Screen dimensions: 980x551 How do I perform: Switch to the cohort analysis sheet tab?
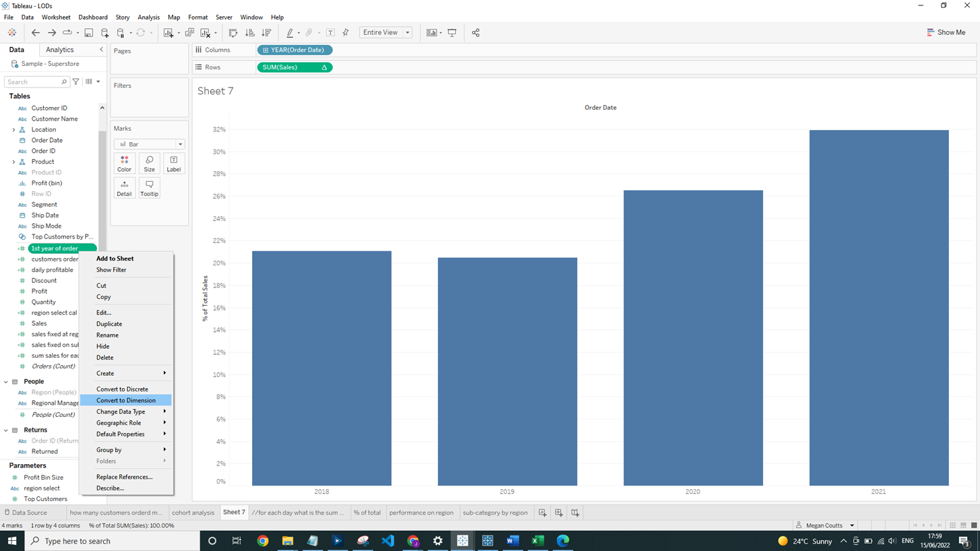click(x=193, y=513)
